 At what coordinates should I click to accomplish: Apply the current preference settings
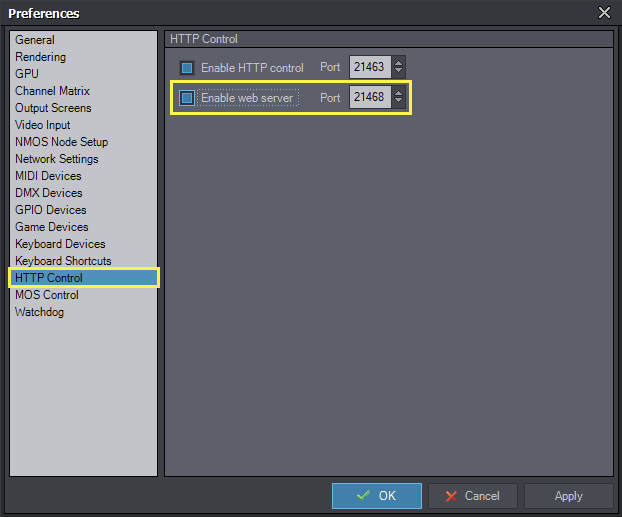coord(568,496)
